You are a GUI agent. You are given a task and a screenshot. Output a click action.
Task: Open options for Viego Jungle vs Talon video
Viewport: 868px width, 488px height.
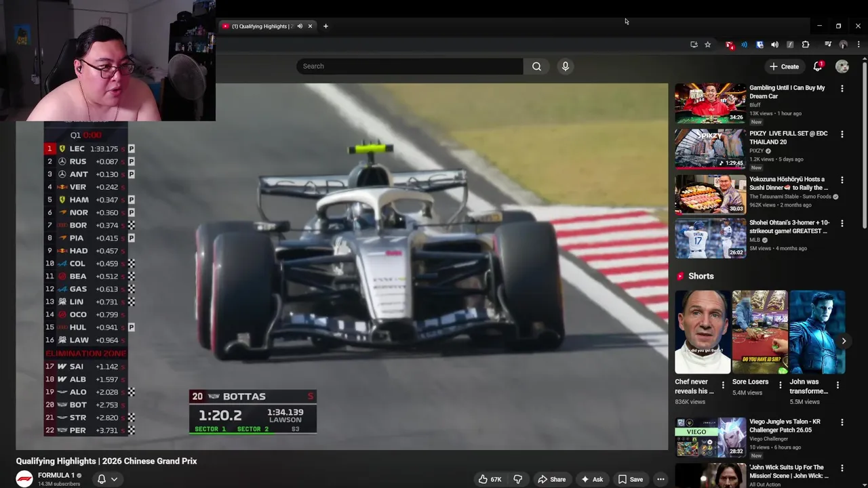842,422
